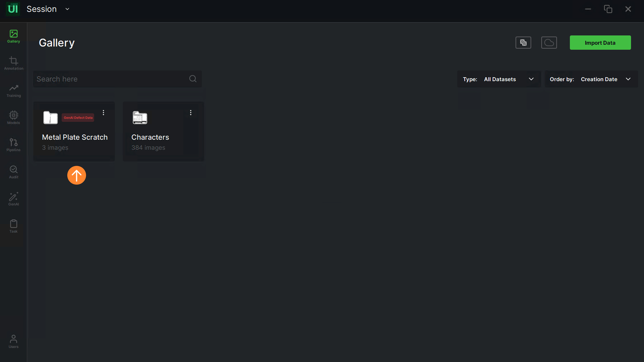The image size is (644, 362).
Task: Open Metal Plate Scratch options menu
Action: pos(103,113)
